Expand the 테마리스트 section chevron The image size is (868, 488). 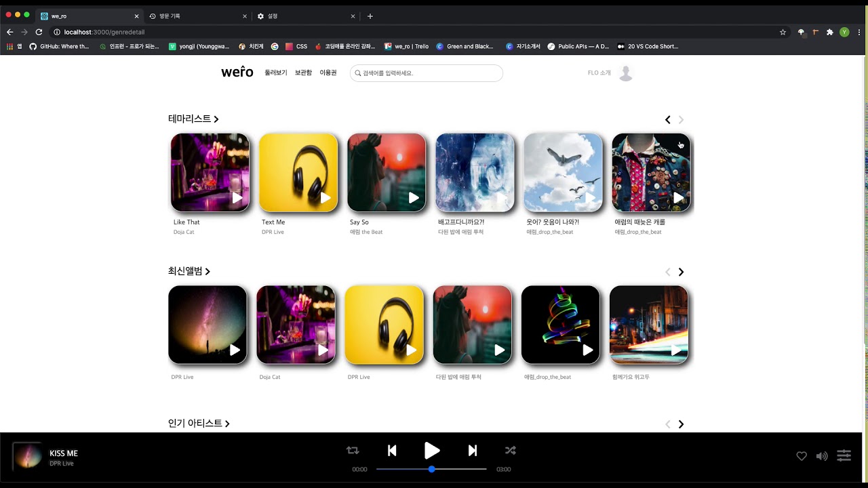(x=216, y=119)
